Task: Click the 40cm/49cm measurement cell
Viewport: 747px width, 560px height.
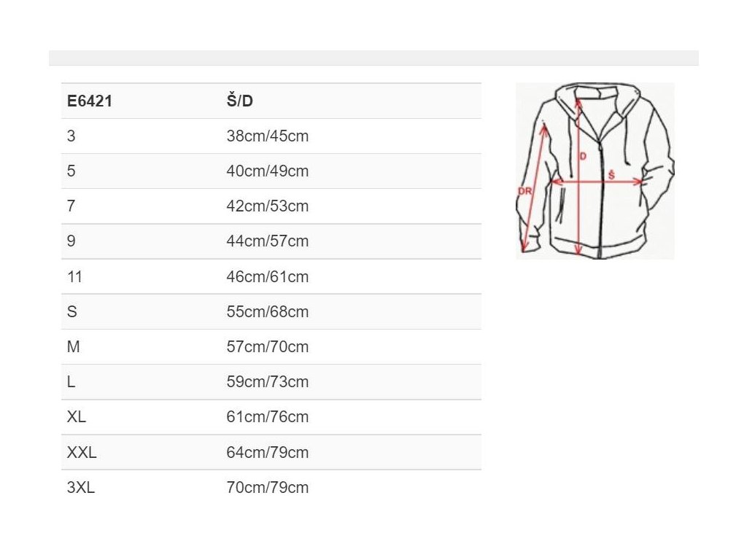Action: coord(267,171)
